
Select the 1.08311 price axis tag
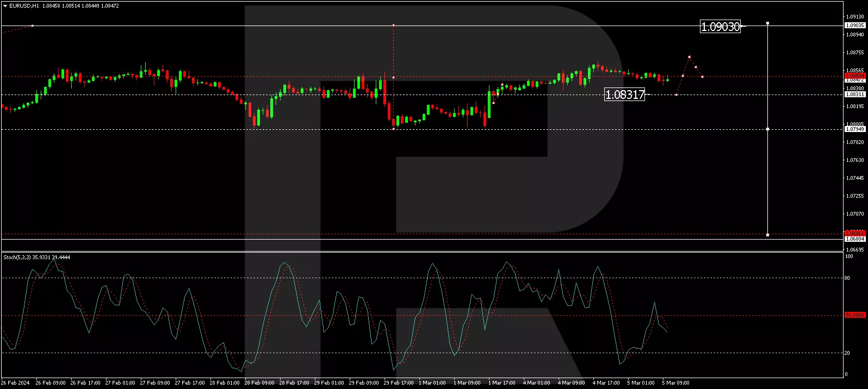[854, 95]
